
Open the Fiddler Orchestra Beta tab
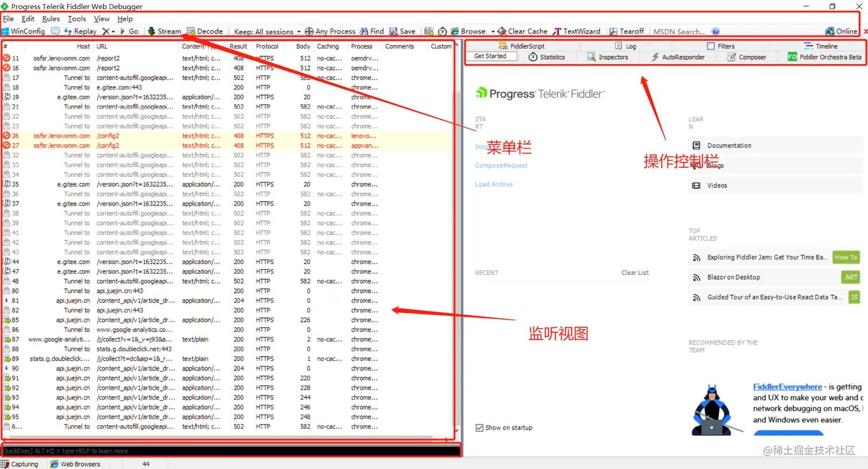[825, 57]
